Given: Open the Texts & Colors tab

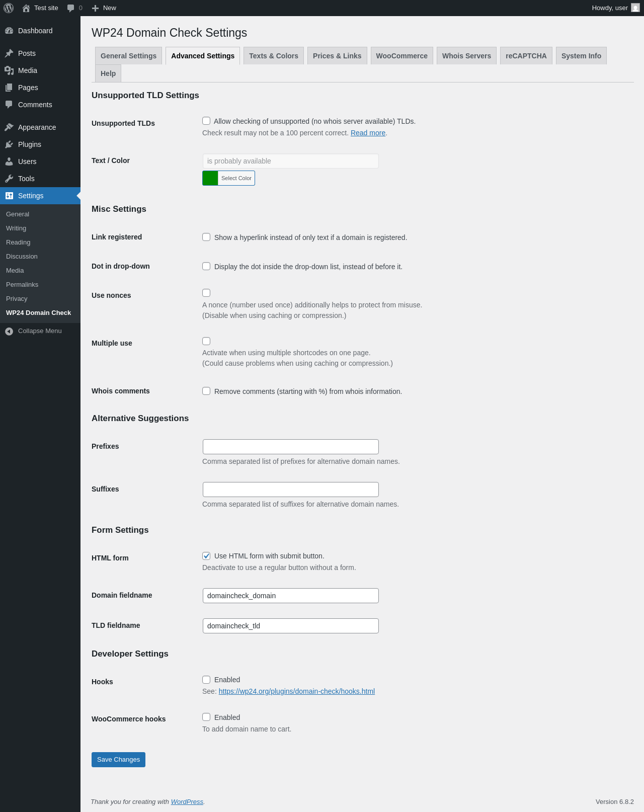Looking at the screenshot, I should [x=274, y=56].
